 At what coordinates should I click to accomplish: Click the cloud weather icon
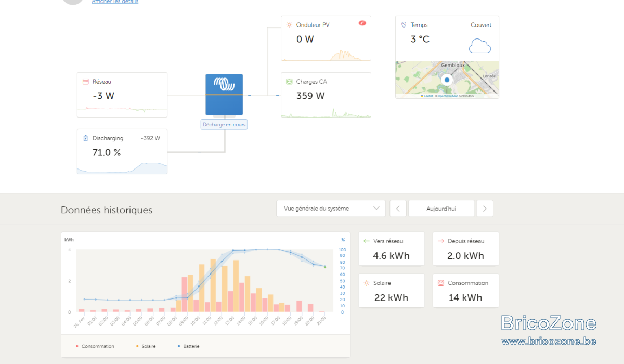click(480, 46)
